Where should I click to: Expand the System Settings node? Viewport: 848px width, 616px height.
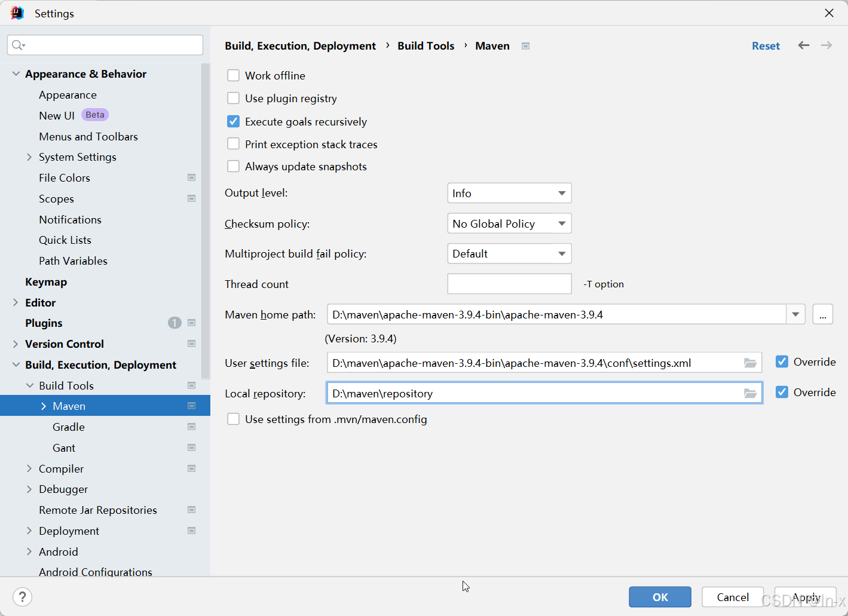(29, 157)
